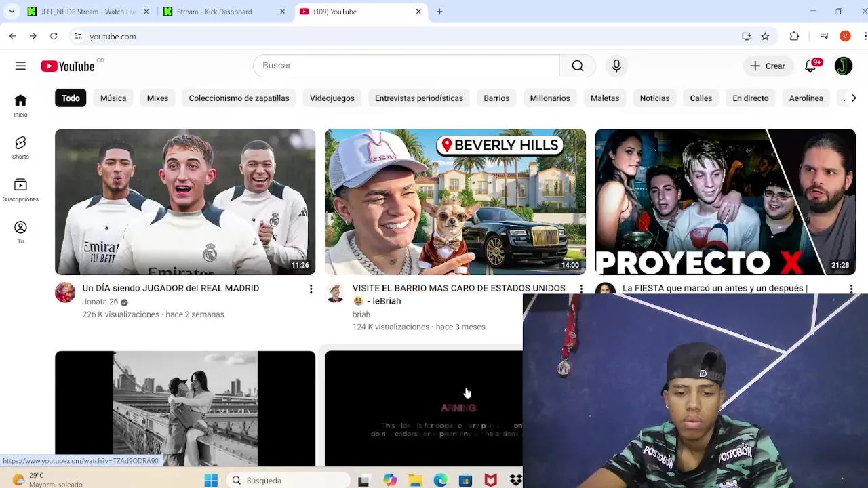
Task: Open Microsoft Store from the taskbar
Action: 465,480
